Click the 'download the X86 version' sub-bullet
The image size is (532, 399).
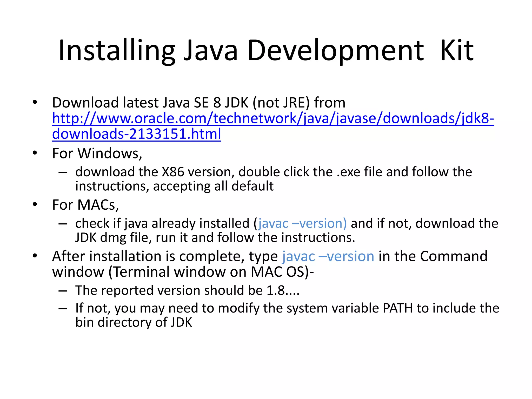[x=154, y=172]
